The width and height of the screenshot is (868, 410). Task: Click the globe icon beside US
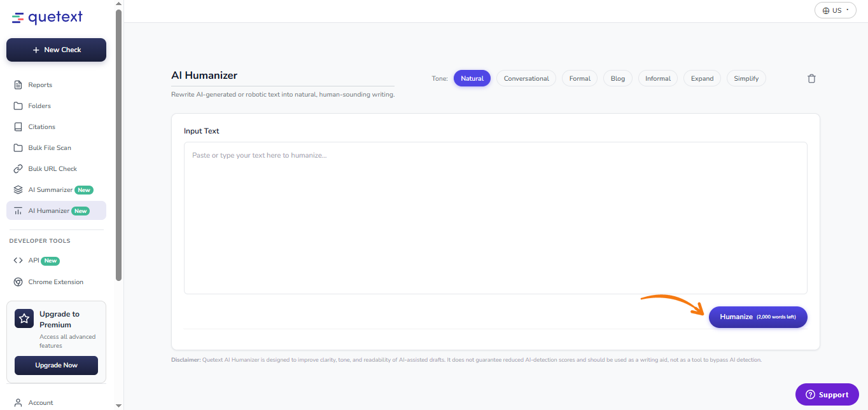point(826,11)
